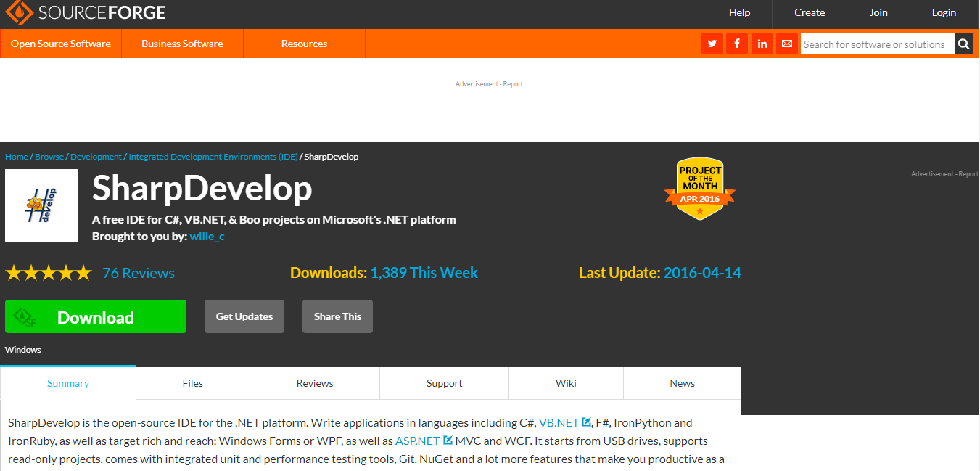Click the ASP.NET external link icon

coord(448,440)
